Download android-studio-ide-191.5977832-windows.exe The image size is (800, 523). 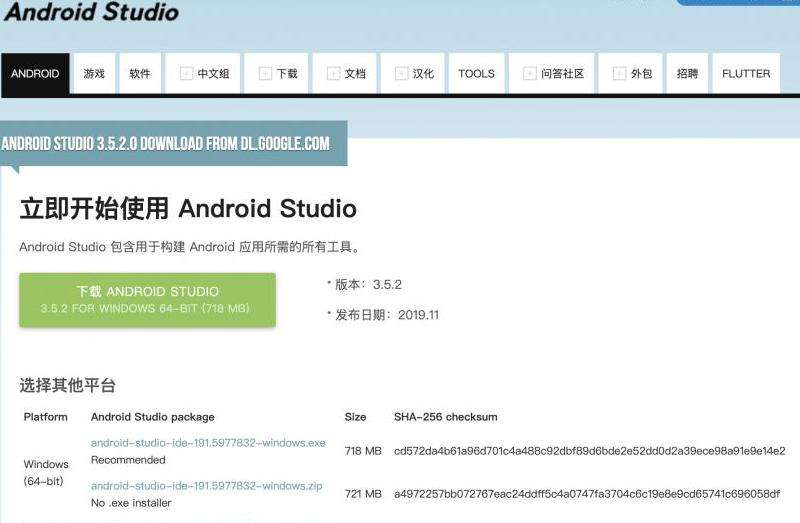[x=208, y=443]
